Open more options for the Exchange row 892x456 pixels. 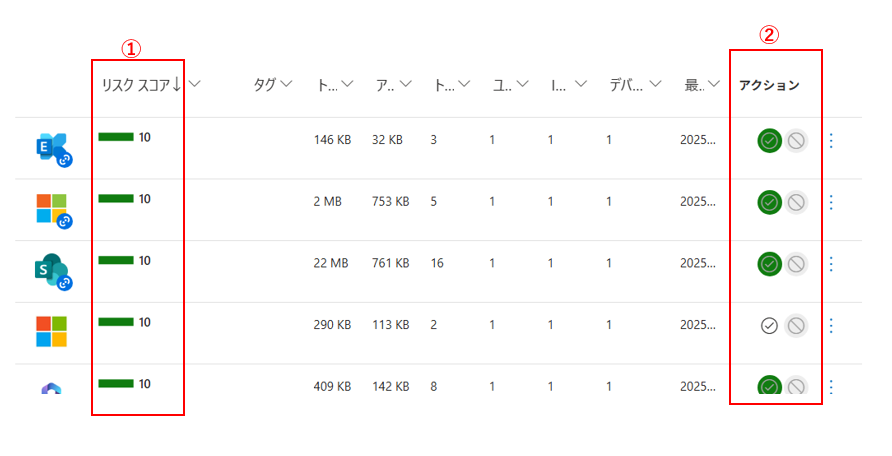(832, 140)
